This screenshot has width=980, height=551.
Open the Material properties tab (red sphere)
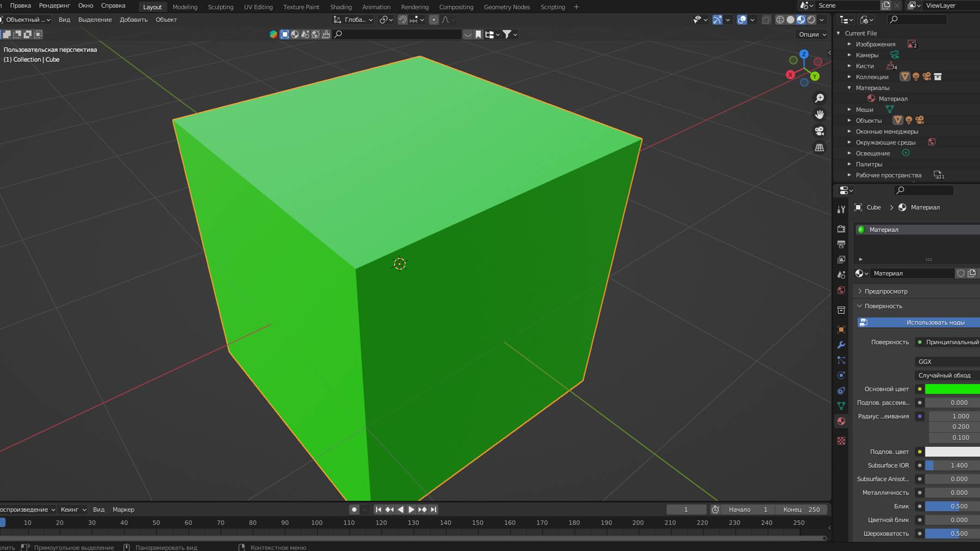click(841, 421)
